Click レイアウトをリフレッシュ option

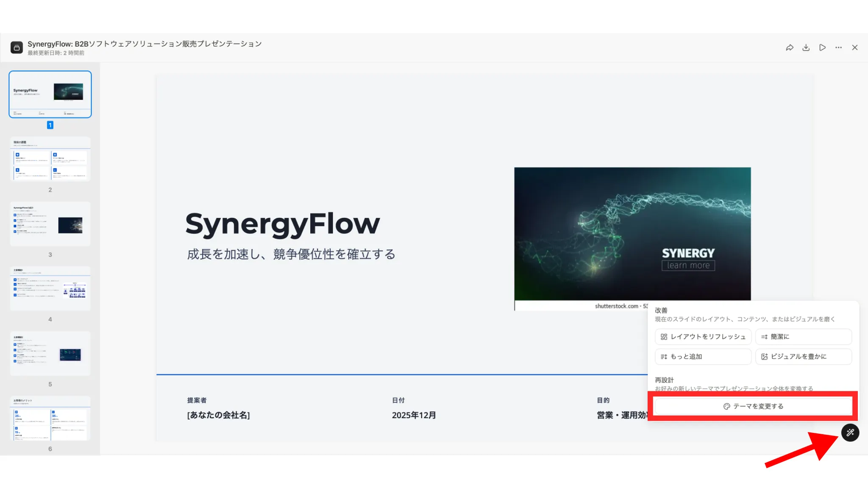click(703, 336)
